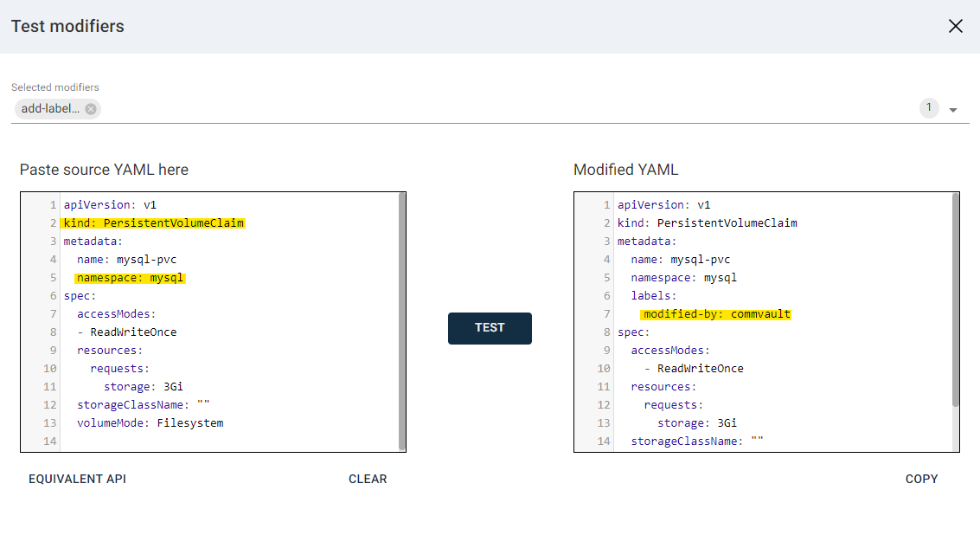Click the highlighted namespace mysql line
The height and width of the screenshot is (535, 980).
click(129, 277)
